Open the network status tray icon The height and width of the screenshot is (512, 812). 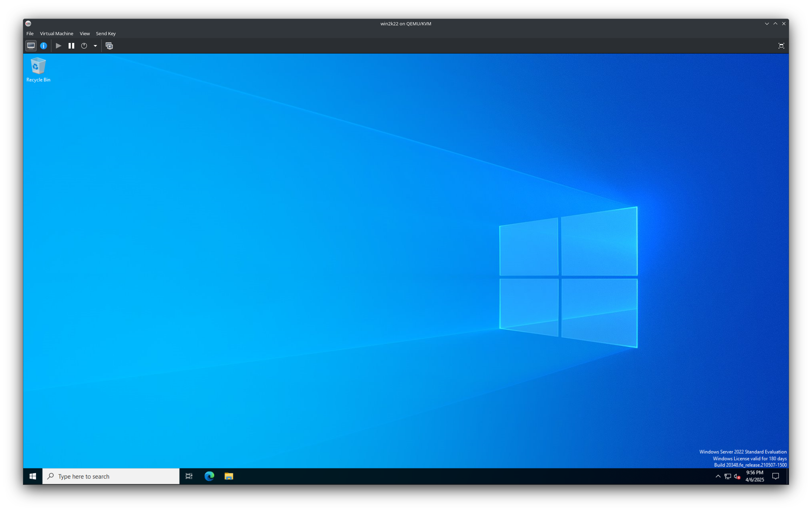(727, 476)
